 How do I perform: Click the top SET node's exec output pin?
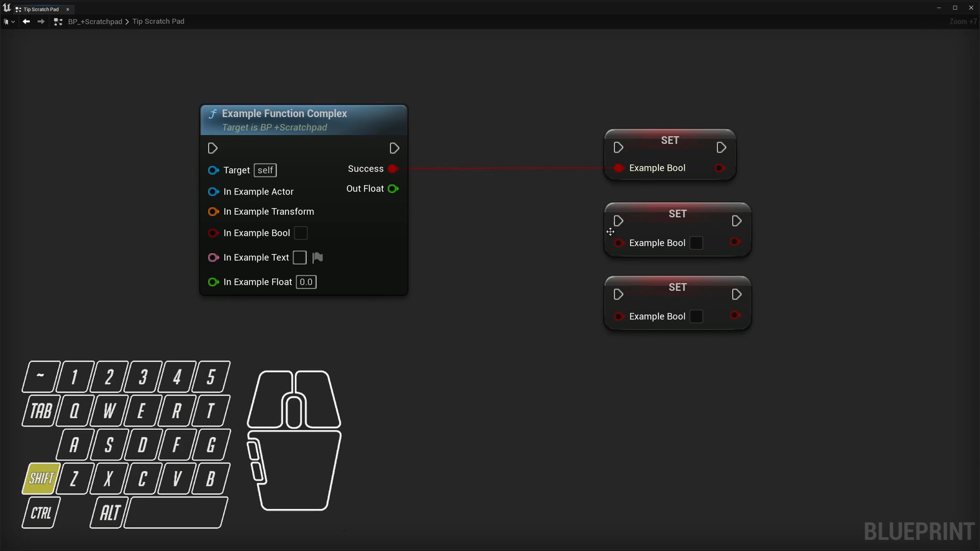[x=721, y=148]
